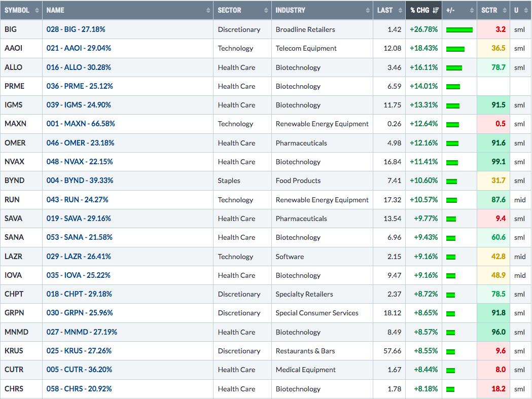
Task: Click the green change bar for BIG
Action: [459, 30]
